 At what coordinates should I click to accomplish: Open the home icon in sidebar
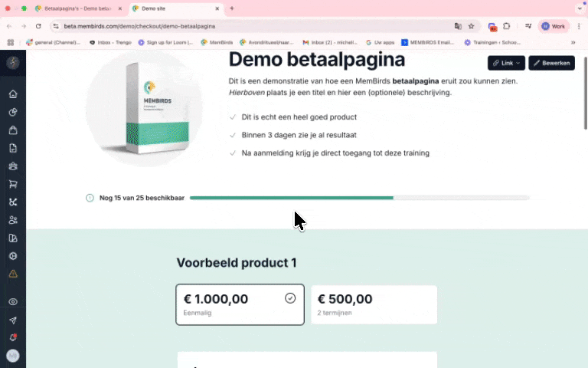pos(13,94)
